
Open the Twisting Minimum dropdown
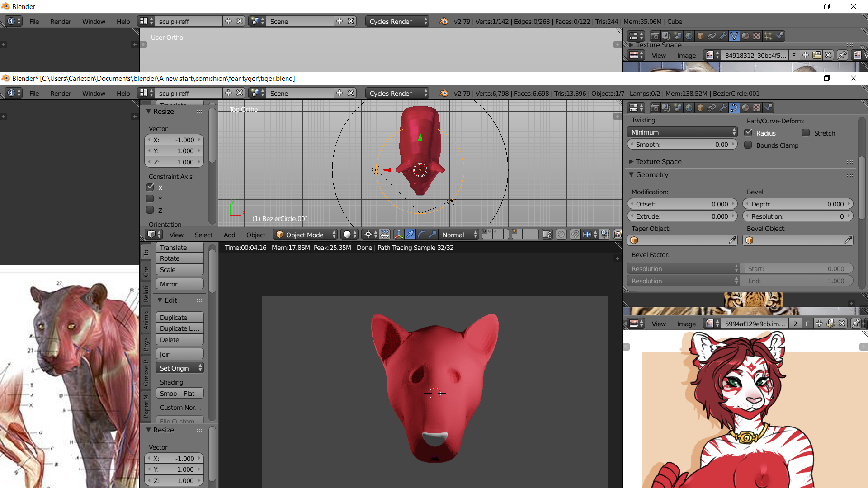click(x=682, y=132)
